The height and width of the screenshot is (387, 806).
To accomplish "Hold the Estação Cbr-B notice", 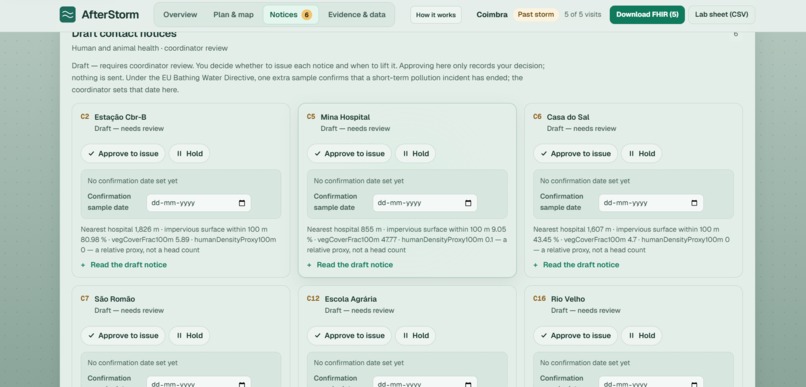I will 190,154.
